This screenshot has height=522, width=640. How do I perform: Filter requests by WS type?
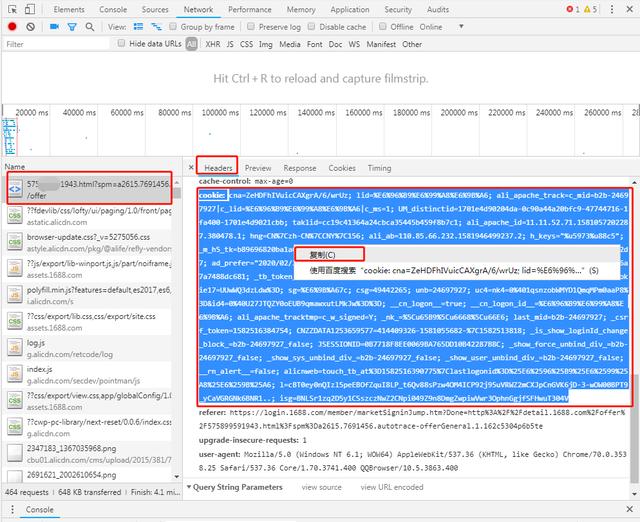(354, 44)
